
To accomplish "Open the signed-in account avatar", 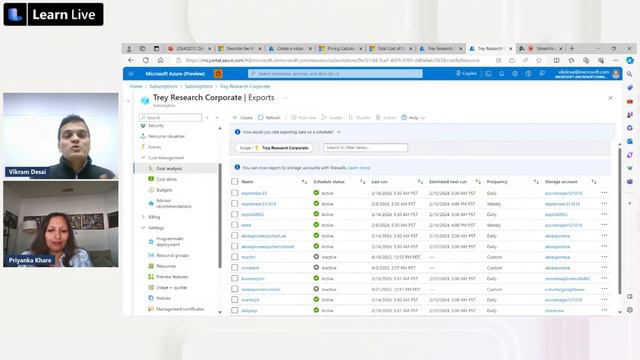I will click(616, 74).
